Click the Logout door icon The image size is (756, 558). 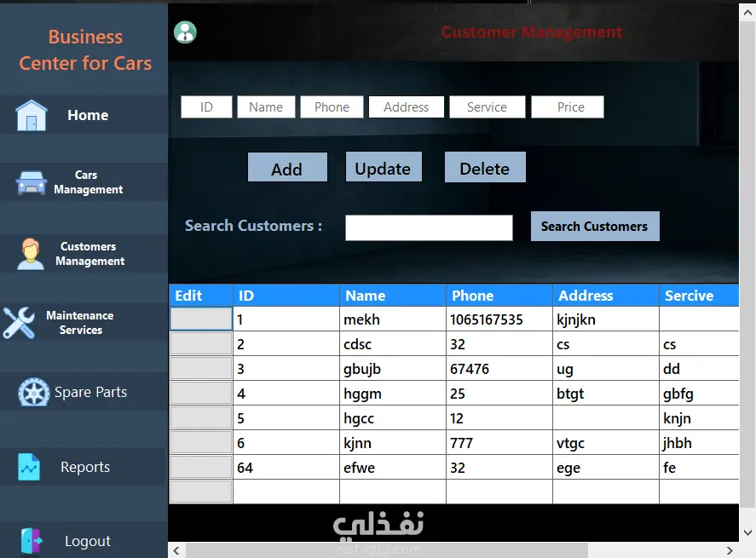32,541
